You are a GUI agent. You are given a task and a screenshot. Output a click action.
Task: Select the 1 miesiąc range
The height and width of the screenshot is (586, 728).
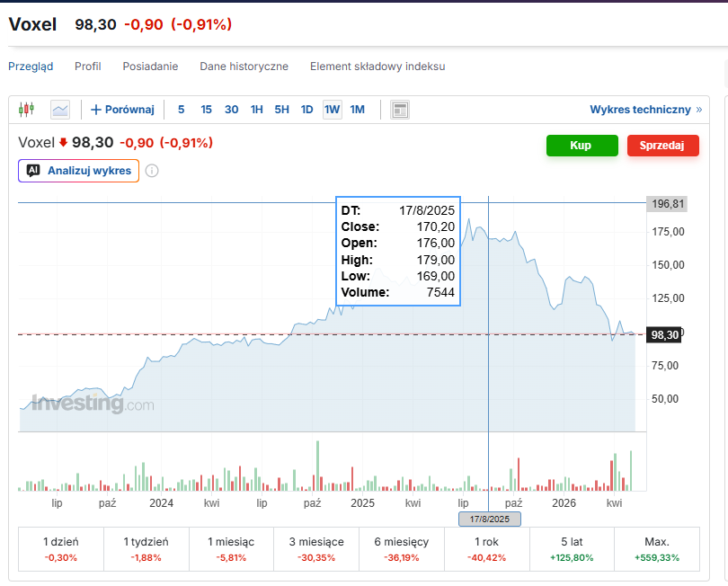pyautogui.click(x=231, y=549)
